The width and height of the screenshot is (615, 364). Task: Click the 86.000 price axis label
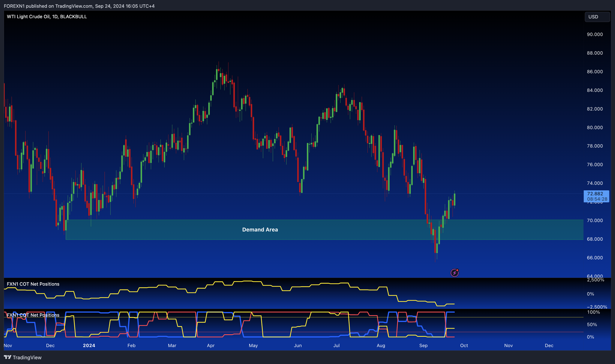595,72
